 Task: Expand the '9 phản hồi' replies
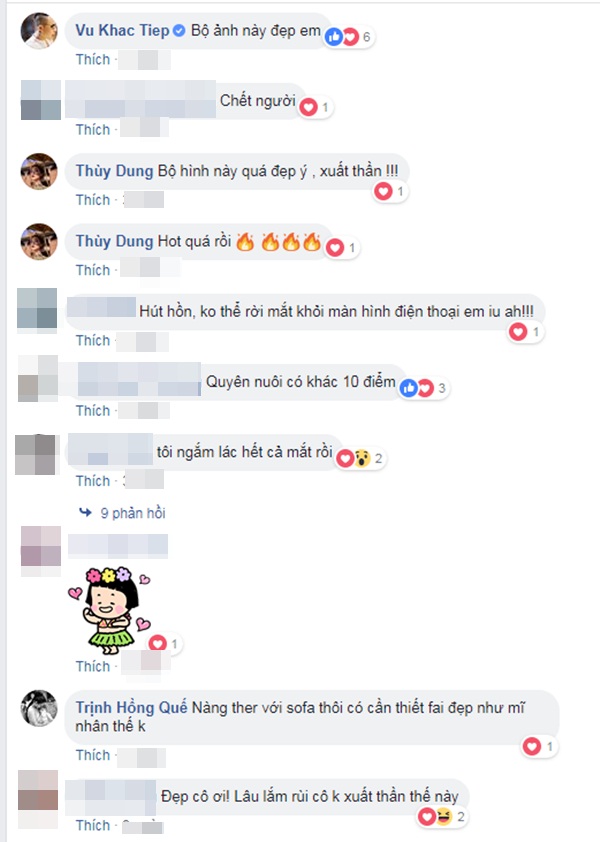pyautogui.click(x=122, y=513)
